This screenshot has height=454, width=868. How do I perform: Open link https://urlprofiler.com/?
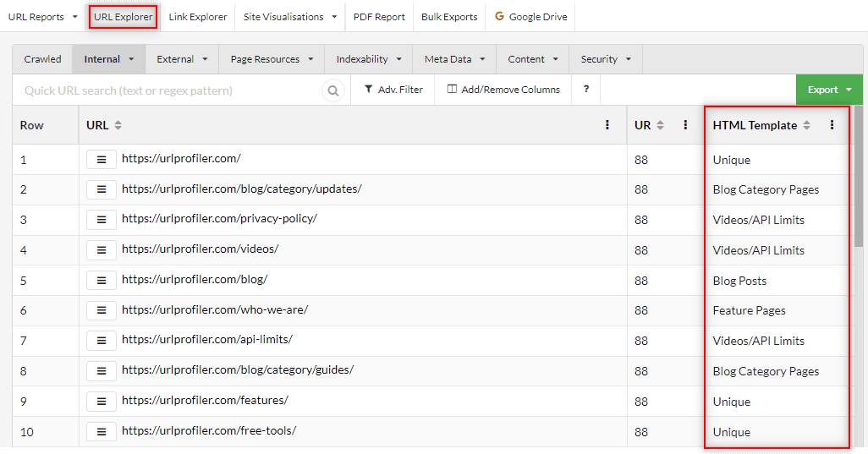(181, 158)
